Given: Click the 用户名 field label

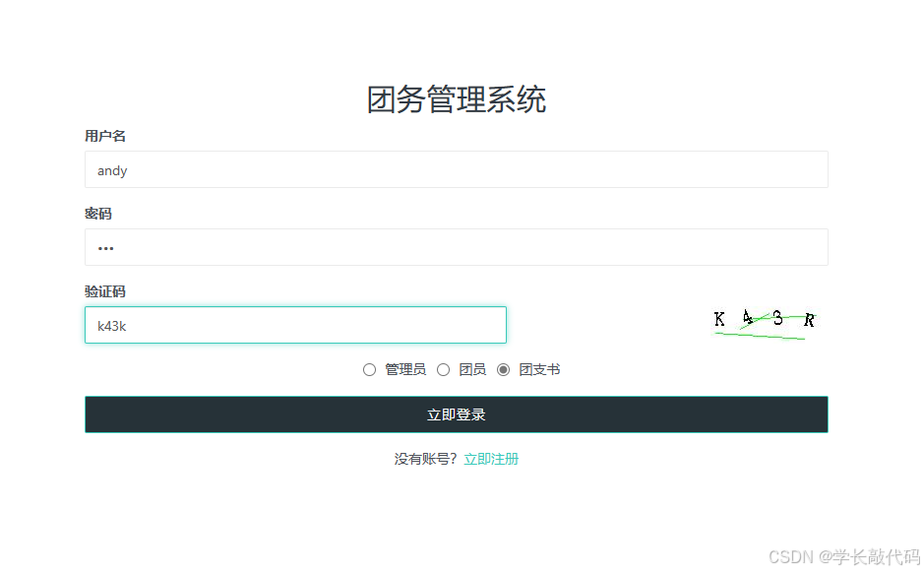Looking at the screenshot, I should tap(105, 136).
